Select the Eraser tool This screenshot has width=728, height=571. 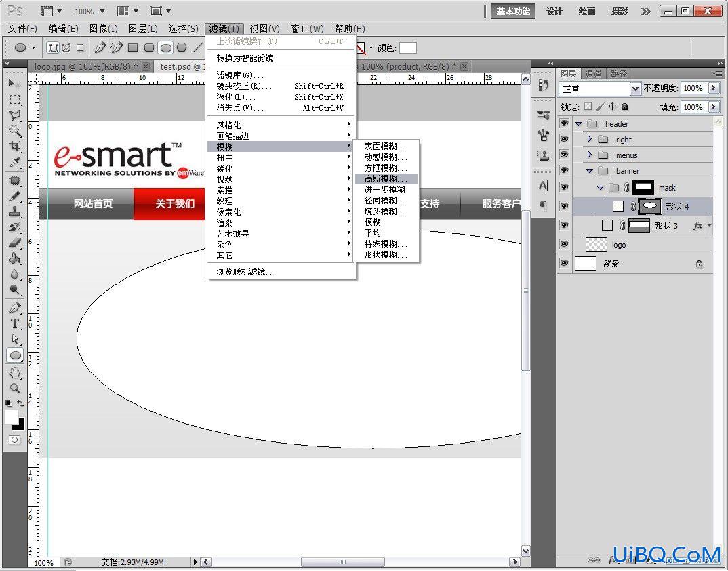click(x=15, y=243)
